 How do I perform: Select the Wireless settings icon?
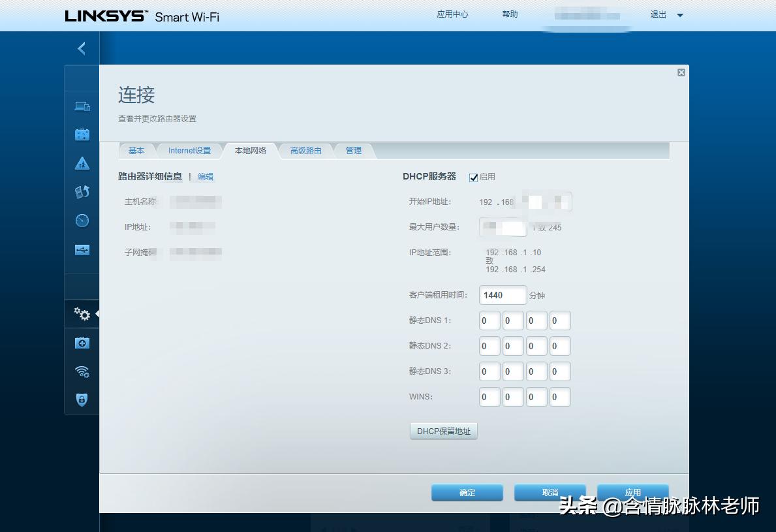pos(82,371)
